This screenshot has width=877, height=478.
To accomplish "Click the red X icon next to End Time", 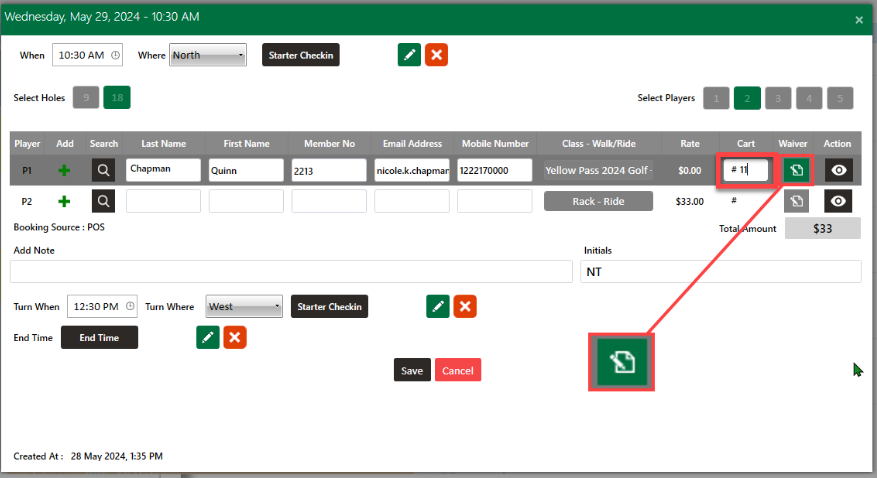I will [x=235, y=338].
